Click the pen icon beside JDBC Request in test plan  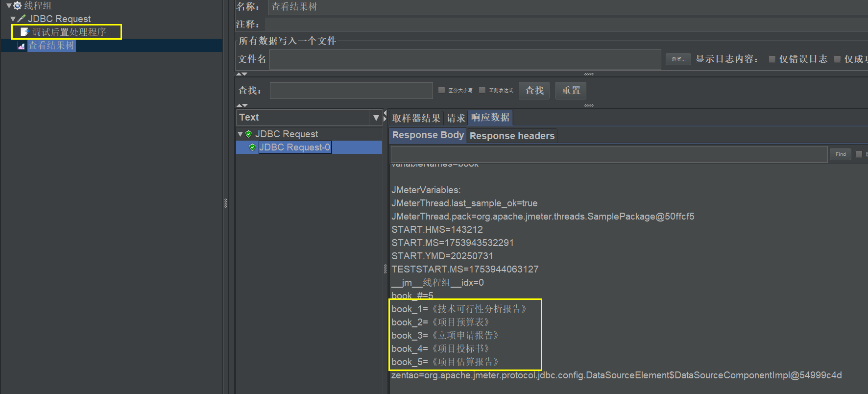pos(21,19)
